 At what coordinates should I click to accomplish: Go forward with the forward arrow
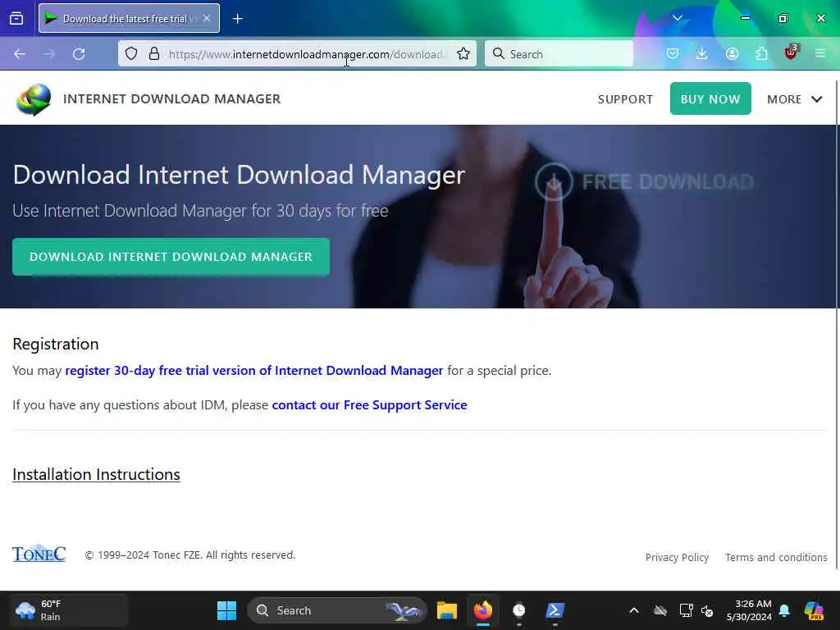(x=48, y=54)
